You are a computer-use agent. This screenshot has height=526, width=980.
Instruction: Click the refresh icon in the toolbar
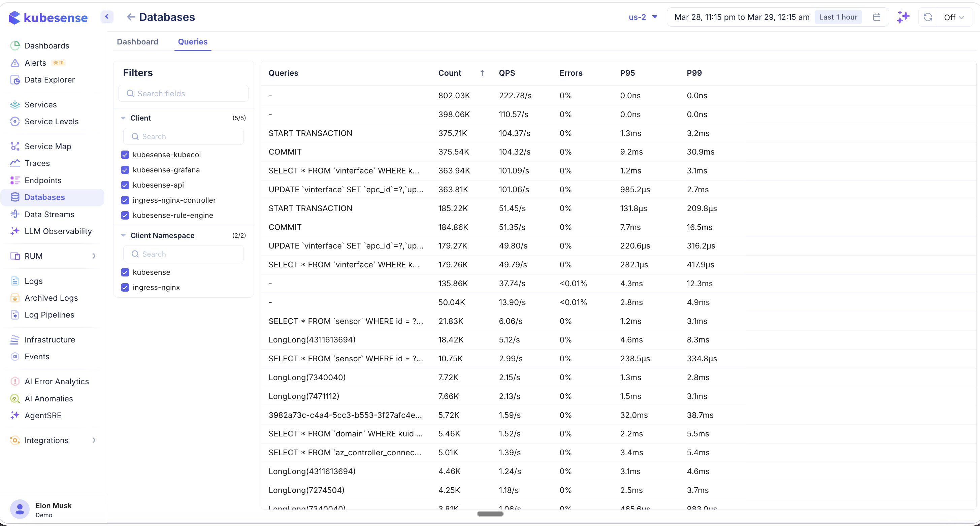(x=928, y=17)
